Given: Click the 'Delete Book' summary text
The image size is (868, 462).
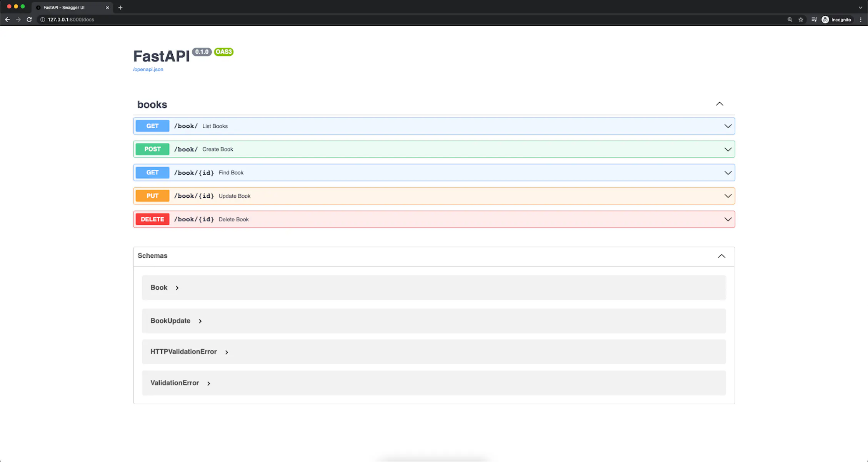Looking at the screenshot, I should [233, 219].
